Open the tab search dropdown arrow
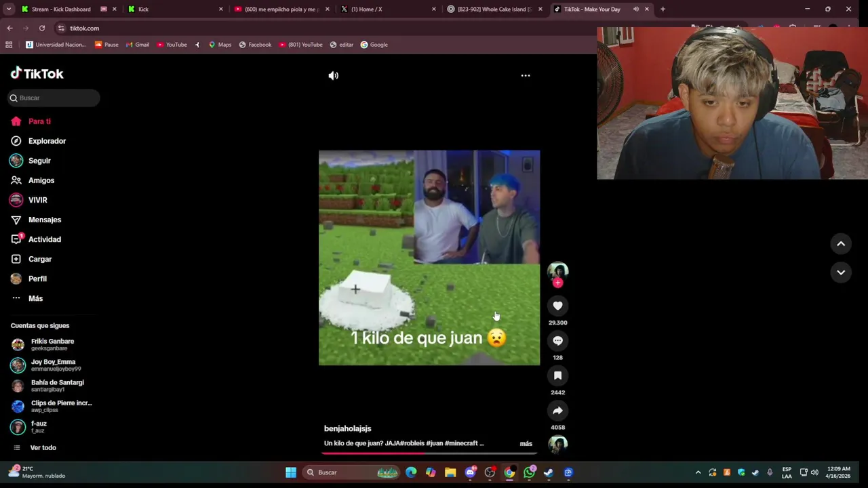Image resolution: width=868 pixels, height=488 pixels. pyautogui.click(x=9, y=9)
